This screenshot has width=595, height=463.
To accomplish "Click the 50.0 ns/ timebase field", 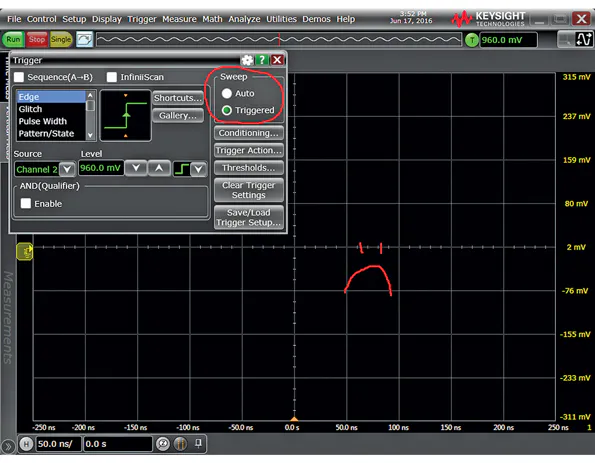I will coord(58,444).
